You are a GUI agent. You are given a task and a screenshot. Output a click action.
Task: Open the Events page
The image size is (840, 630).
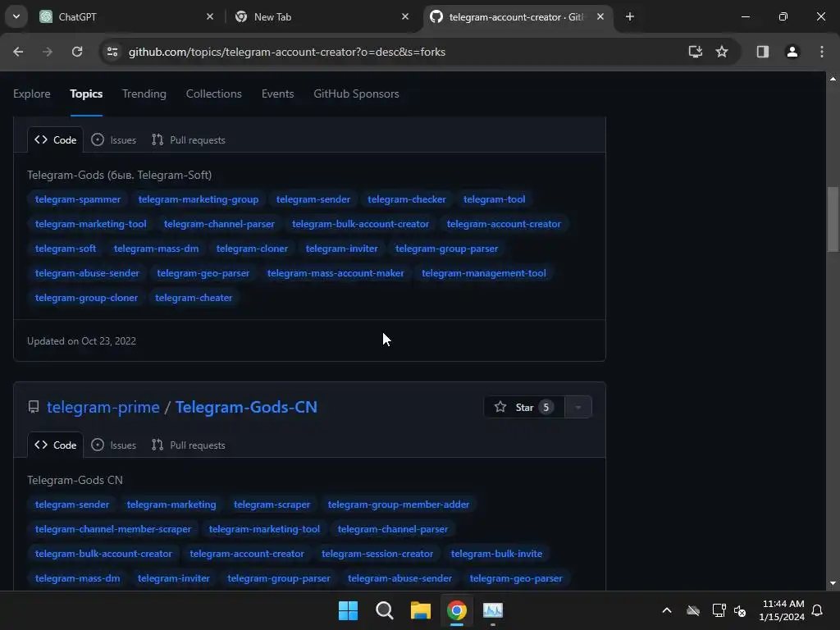(x=277, y=94)
